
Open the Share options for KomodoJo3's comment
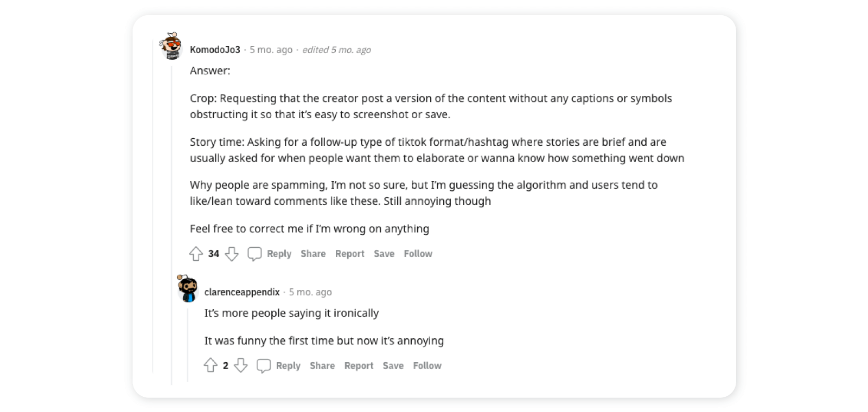[313, 253]
